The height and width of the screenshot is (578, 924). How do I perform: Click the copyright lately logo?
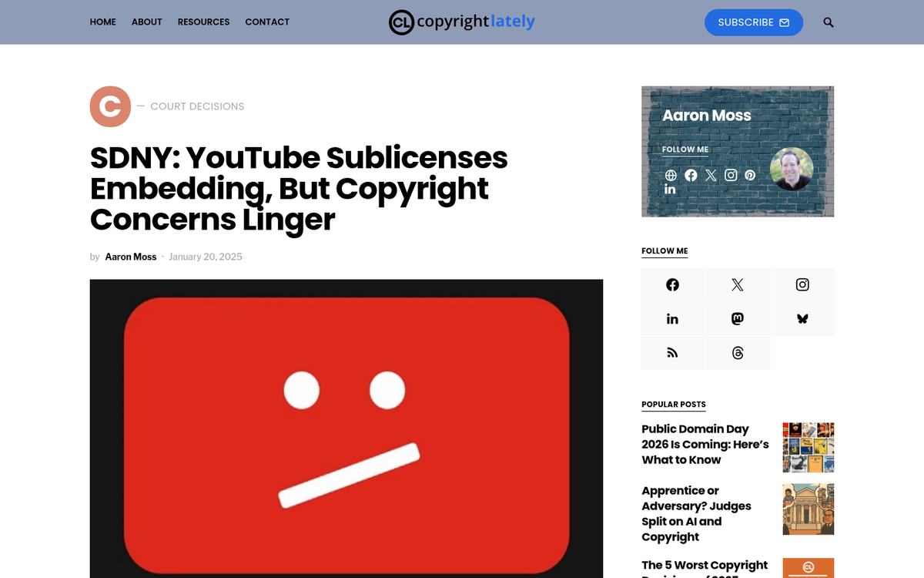point(461,22)
